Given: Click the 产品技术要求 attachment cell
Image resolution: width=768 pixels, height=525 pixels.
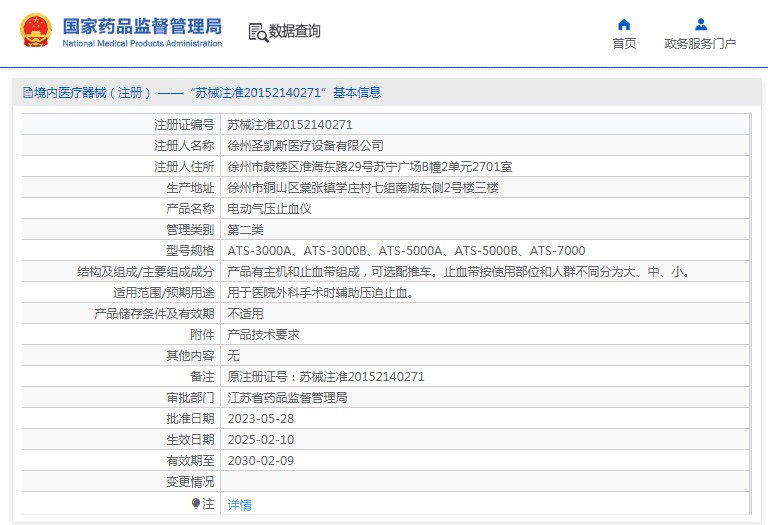Looking at the screenshot, I should pyautogui.click(x=263, y=335).
